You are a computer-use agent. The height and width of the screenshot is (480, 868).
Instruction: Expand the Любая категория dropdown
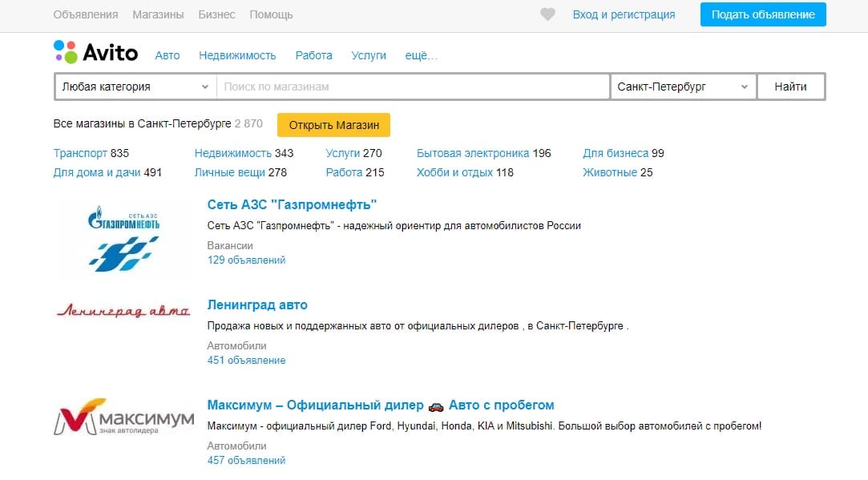pos(135,87)
